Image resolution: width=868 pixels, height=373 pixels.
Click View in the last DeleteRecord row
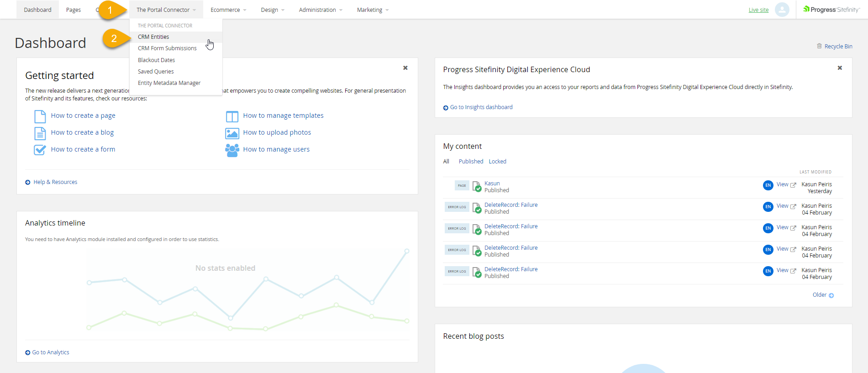(x=783, y=270)
